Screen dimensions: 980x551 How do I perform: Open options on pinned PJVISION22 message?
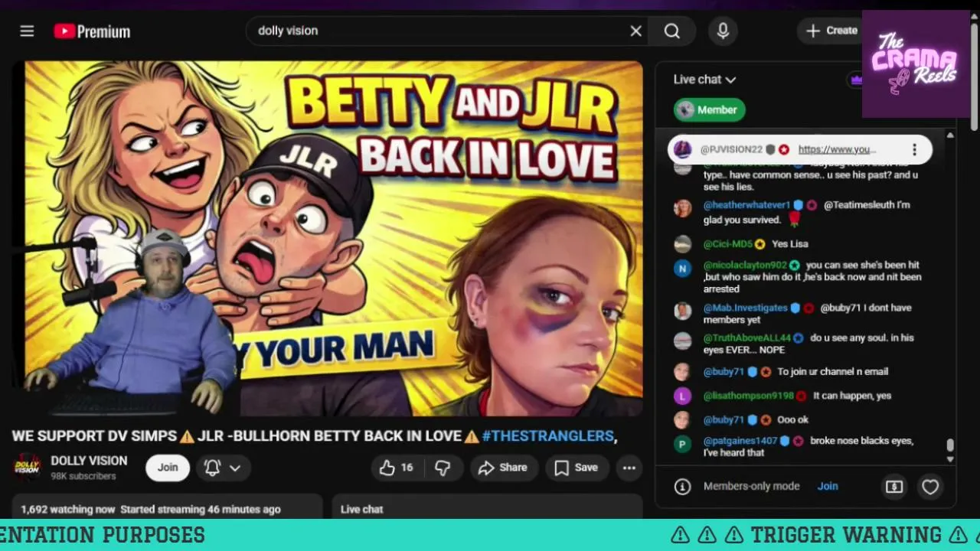pyautogui.click(x=914, y=150)
